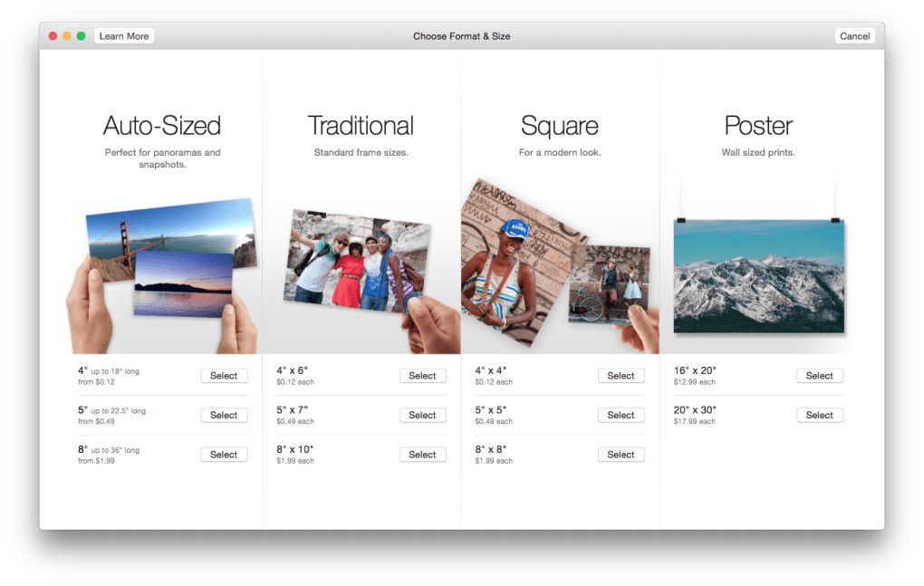
Task: Click the Auto-Sized panorama photos image
Action: tap(162, 275)
